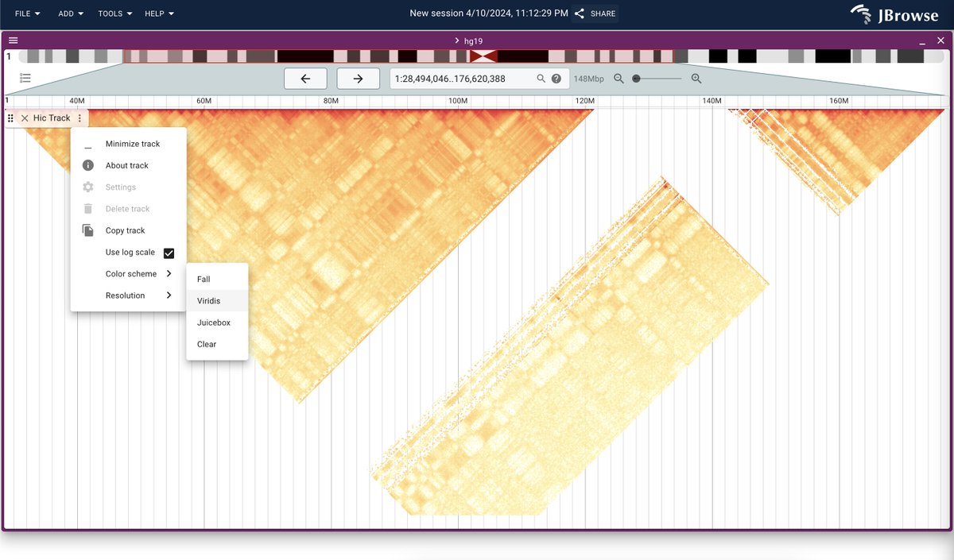Select the Viridis color scheme
The width and height of the screenshot is (954, 560).
pyautogui.click(x=208, y=300)
